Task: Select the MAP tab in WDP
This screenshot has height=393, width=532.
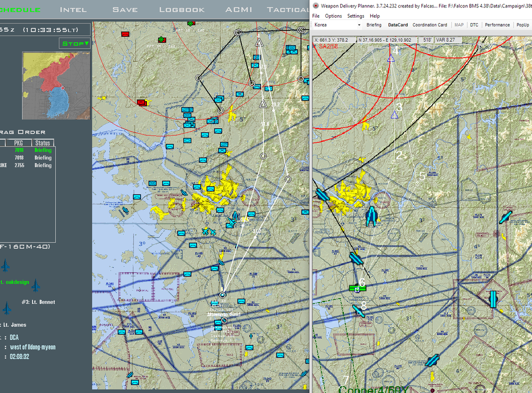Action: 459,25
